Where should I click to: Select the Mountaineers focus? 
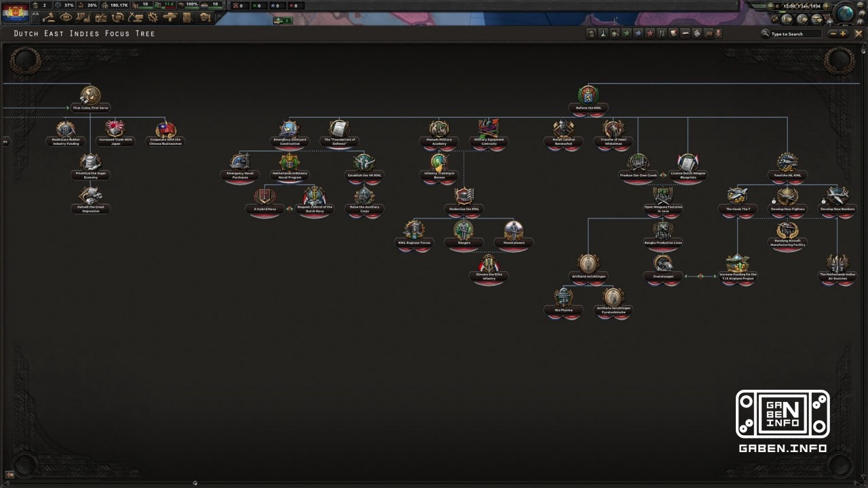tap(513, 235)
